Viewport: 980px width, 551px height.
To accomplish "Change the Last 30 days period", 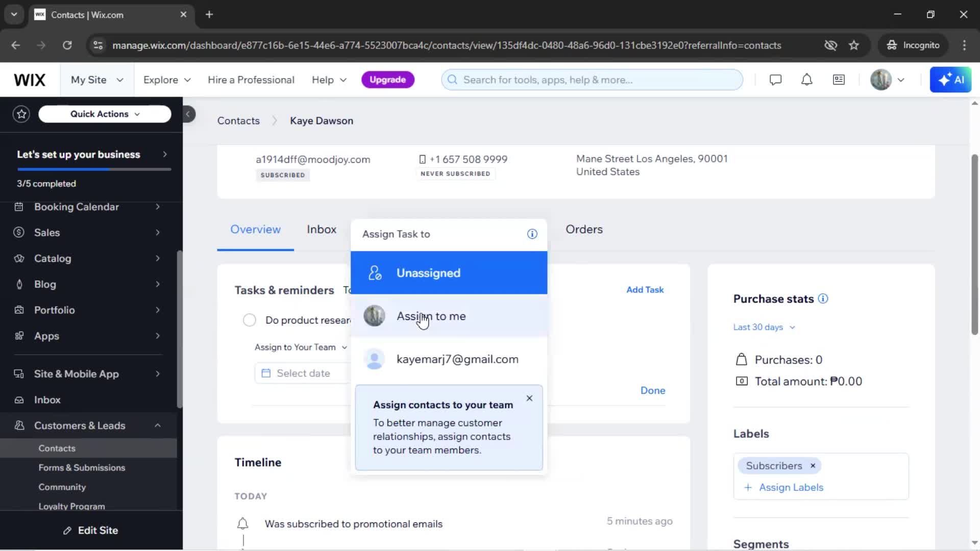I will tap(764, 328).
